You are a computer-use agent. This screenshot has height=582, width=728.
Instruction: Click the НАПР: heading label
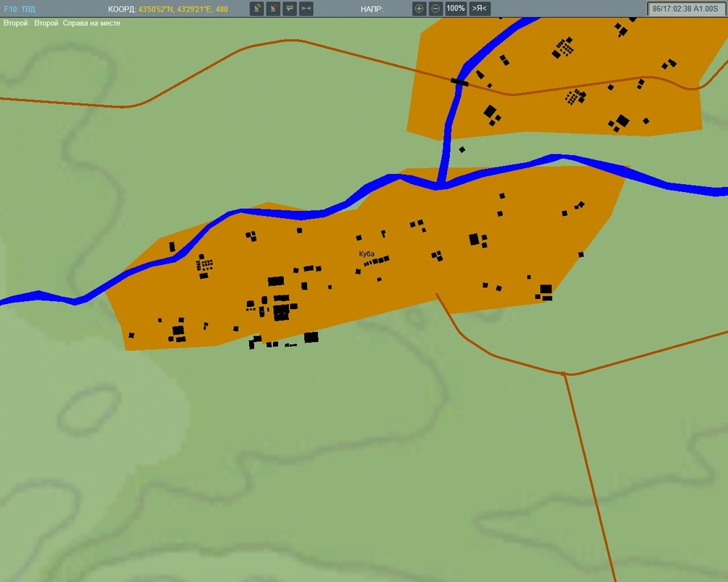372,9
